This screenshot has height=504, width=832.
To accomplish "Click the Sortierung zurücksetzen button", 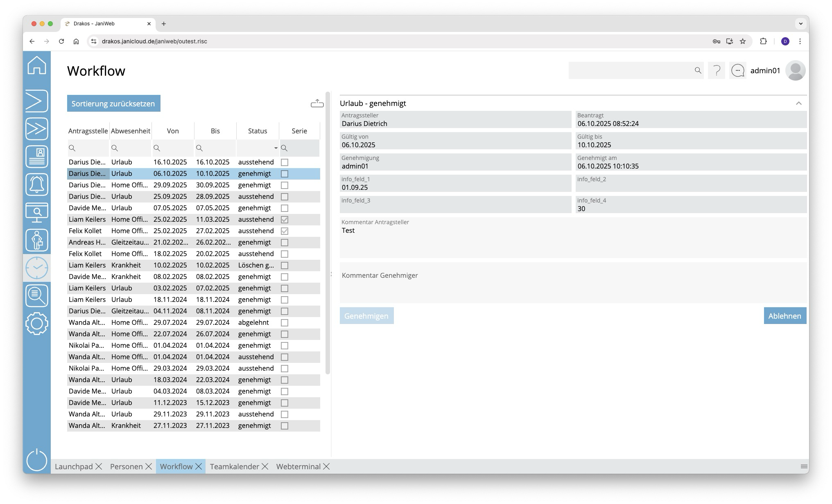I will click(x=113, y=103).
